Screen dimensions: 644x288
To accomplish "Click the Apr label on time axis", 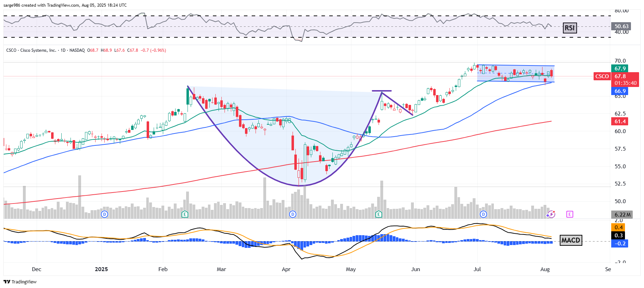I will (x=286, y=269).
